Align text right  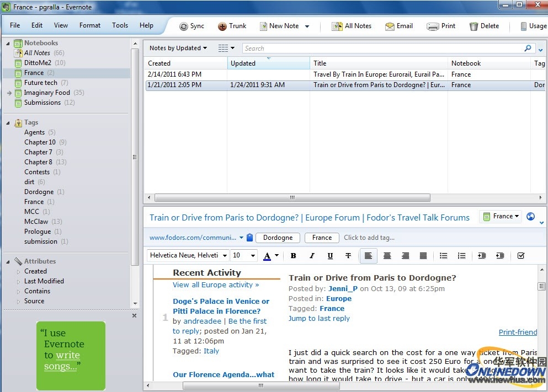pos(405,256)
